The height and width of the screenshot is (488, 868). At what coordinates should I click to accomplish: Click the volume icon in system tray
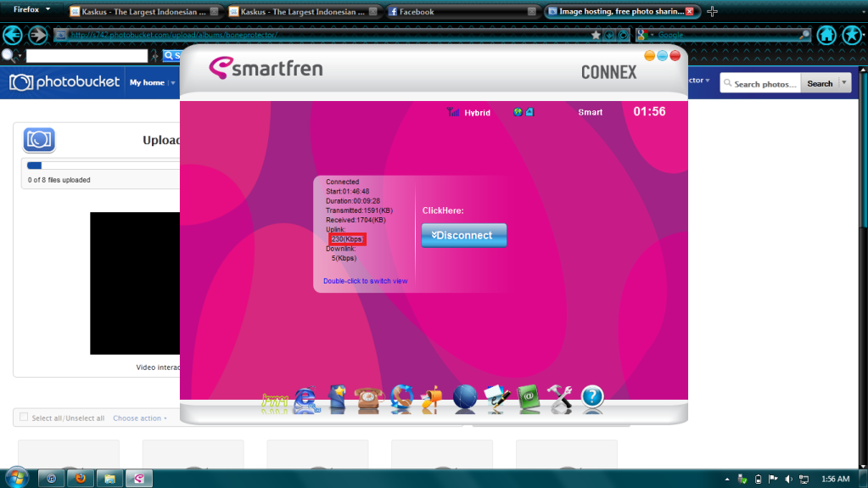[x=788, y=480]
